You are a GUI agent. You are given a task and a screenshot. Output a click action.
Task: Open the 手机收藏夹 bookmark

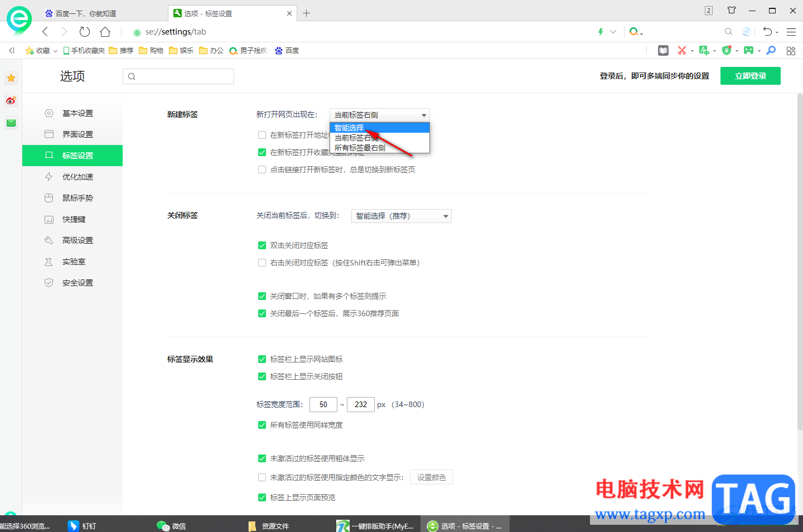click(84, 51)
